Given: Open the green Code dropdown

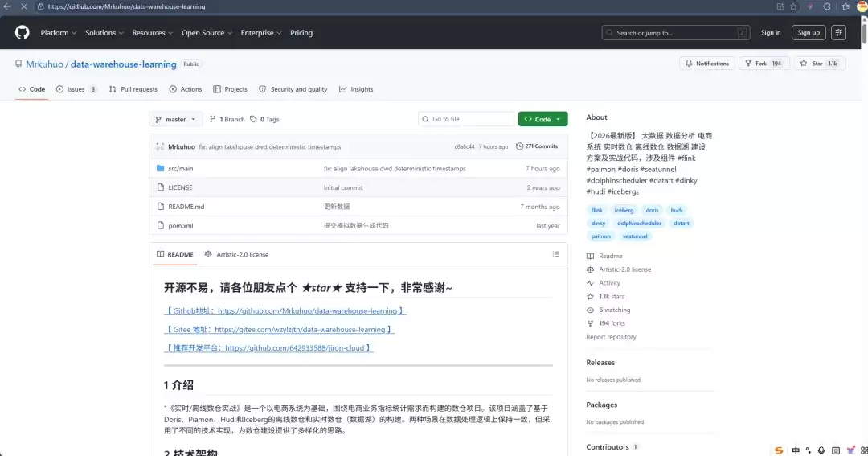Looking at the screenshot, I should tap(542, 119).
